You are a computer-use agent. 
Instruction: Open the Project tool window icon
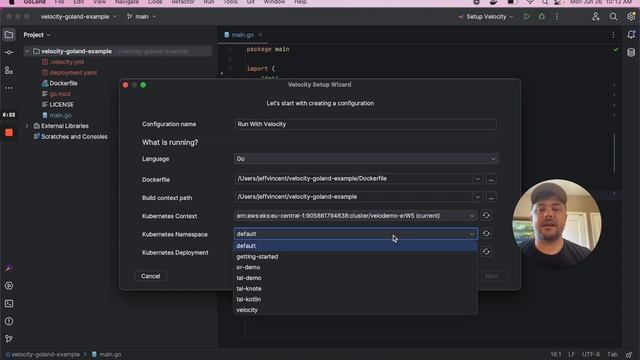[x=9, y=35]
